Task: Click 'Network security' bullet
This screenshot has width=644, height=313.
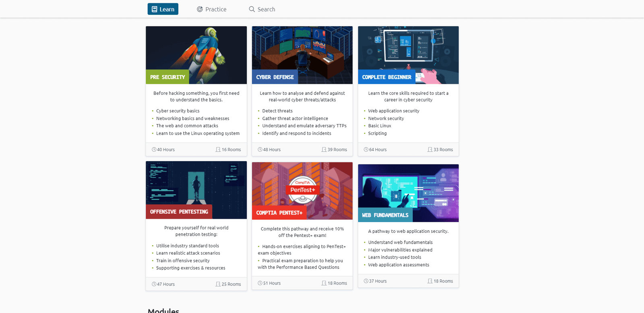Action: 386,118
